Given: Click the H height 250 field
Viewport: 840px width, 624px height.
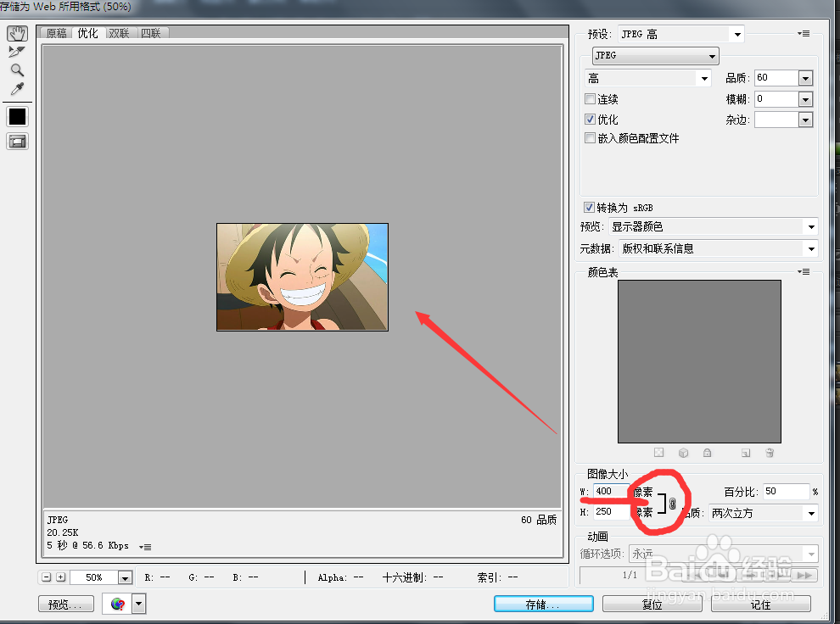Looking at the screenshot, I should [611, 511].
